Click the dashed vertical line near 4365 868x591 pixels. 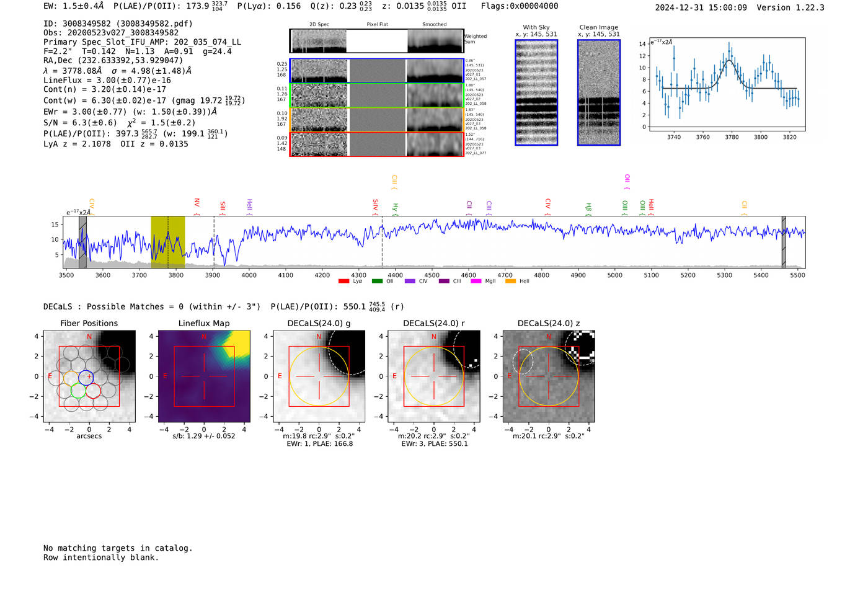382,242
